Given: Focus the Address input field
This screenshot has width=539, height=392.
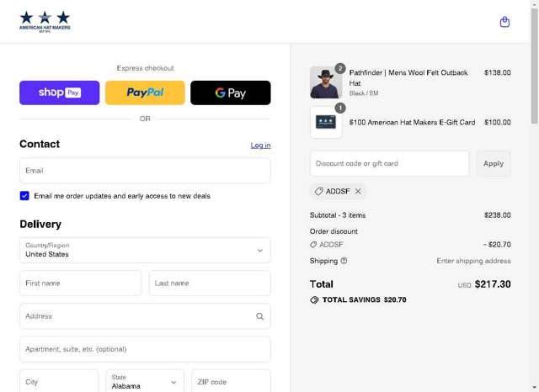Looking at the screenshot, I should coord(145,316).
